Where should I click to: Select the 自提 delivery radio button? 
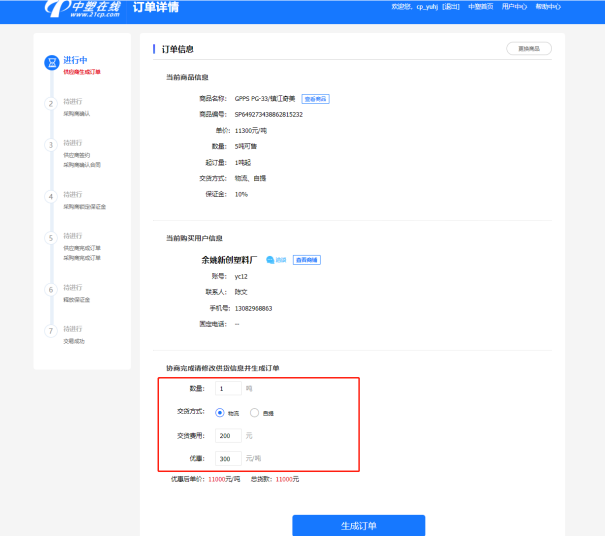click(x=254, y=413)
